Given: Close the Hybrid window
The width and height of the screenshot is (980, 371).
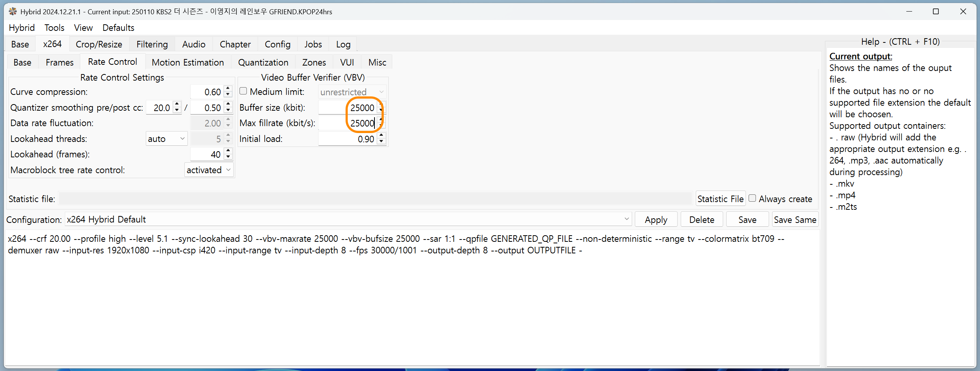Looking at the screenshot, I should point(963,12).
